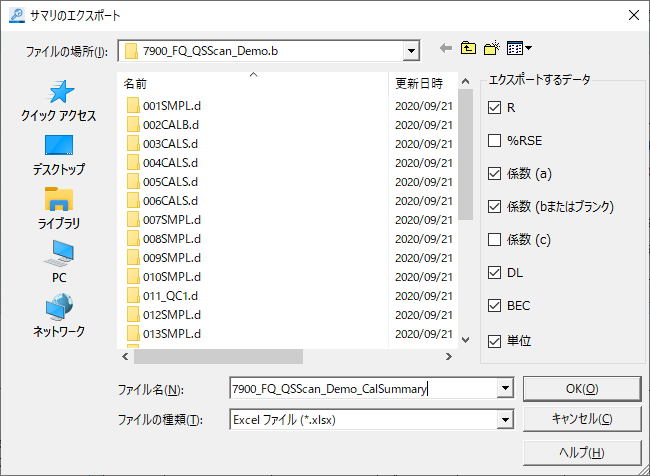The height and width of the screenshot is (476, 650).
Task: Click the キャンセル(C) button
Action: 582,419
